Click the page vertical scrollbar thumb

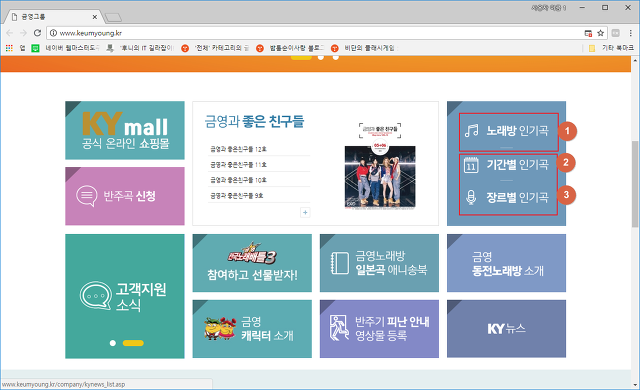coord(635,184)
